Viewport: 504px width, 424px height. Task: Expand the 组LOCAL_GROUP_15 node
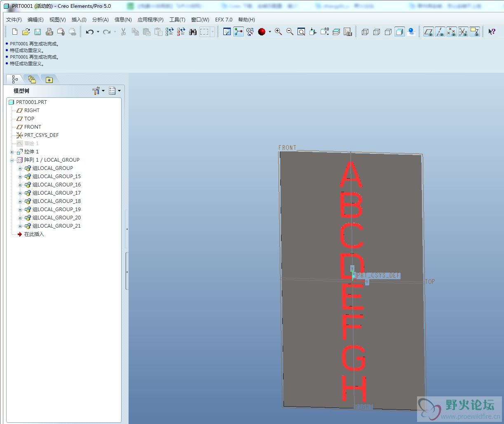click(x=20, y=177)
